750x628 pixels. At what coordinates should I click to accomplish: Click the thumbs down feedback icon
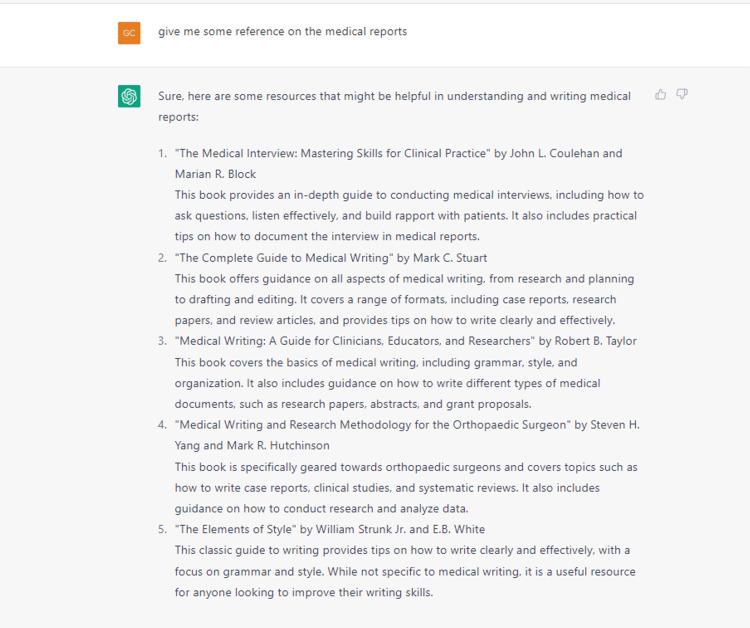[x=682, y=95]
